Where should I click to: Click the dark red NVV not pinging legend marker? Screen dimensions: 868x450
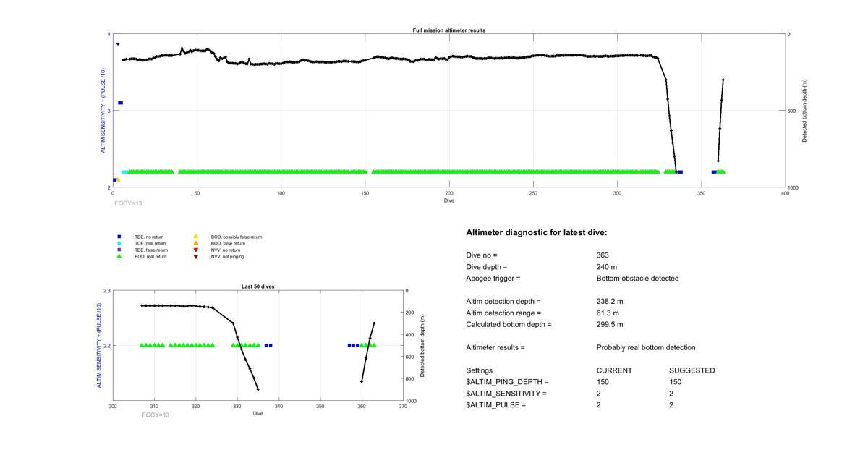coord(195,256)
